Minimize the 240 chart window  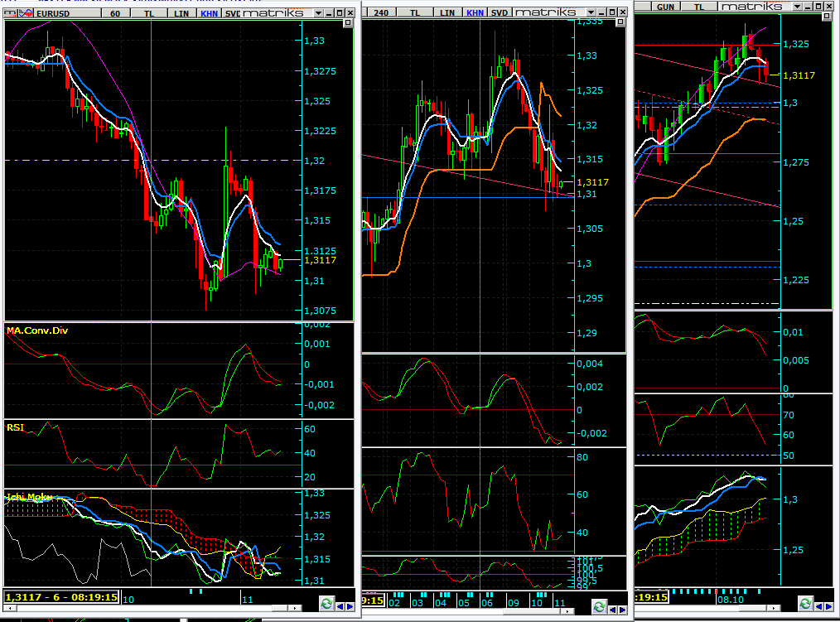coord(601,12)
